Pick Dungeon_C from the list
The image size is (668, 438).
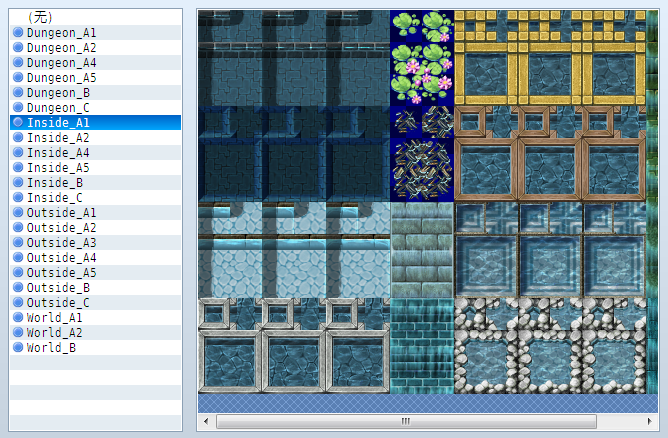pyautogui.click(x=95, y=107)
